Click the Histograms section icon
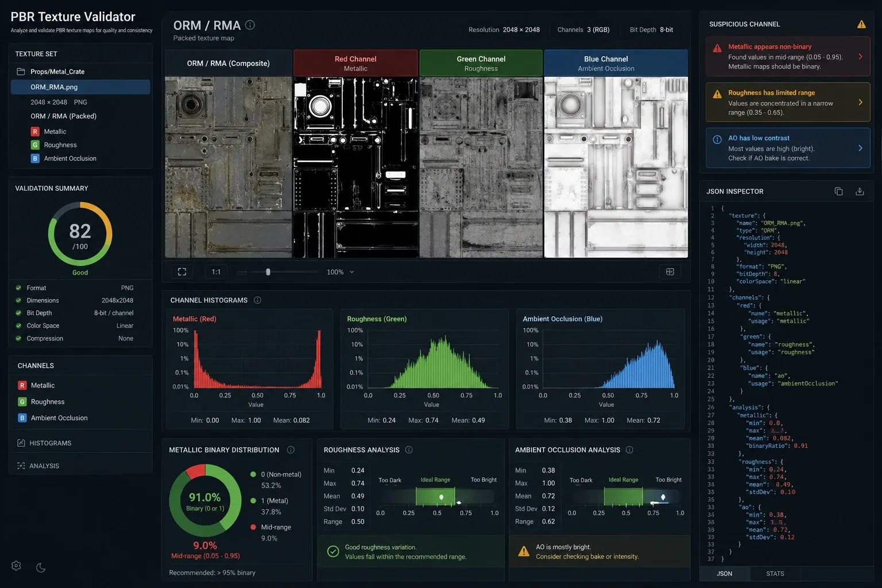This screenshot has height=588, width=882. click(x=21, y=443)
